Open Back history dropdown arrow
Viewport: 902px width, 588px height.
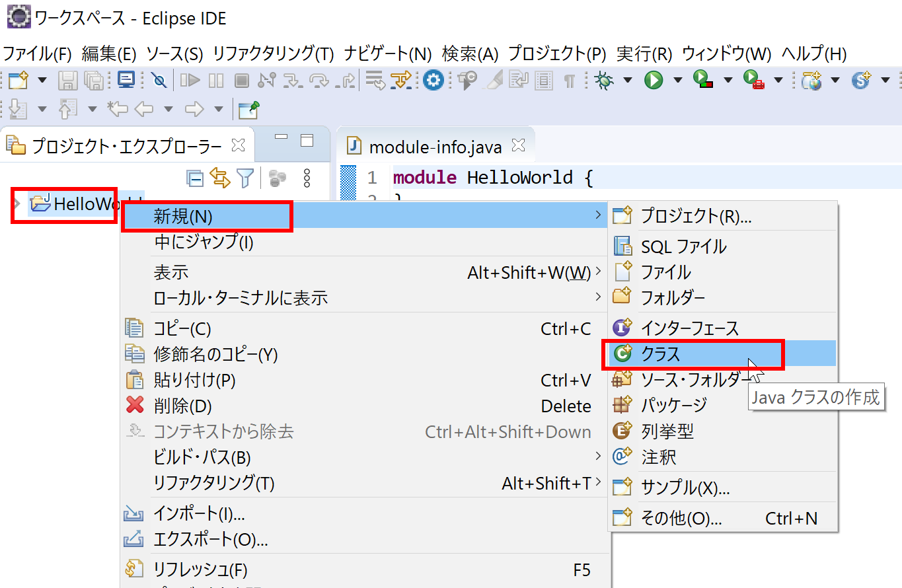coord(168,108)
